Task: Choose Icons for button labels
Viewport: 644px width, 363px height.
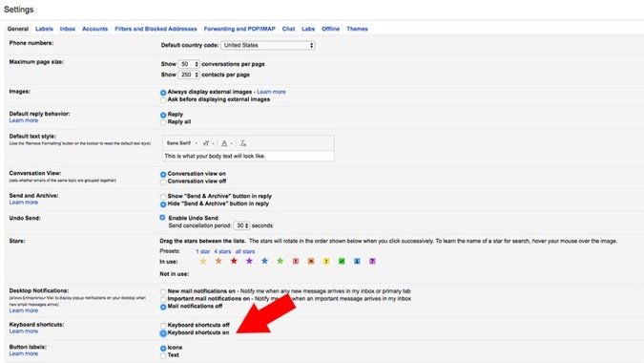Action: (163, 349)
